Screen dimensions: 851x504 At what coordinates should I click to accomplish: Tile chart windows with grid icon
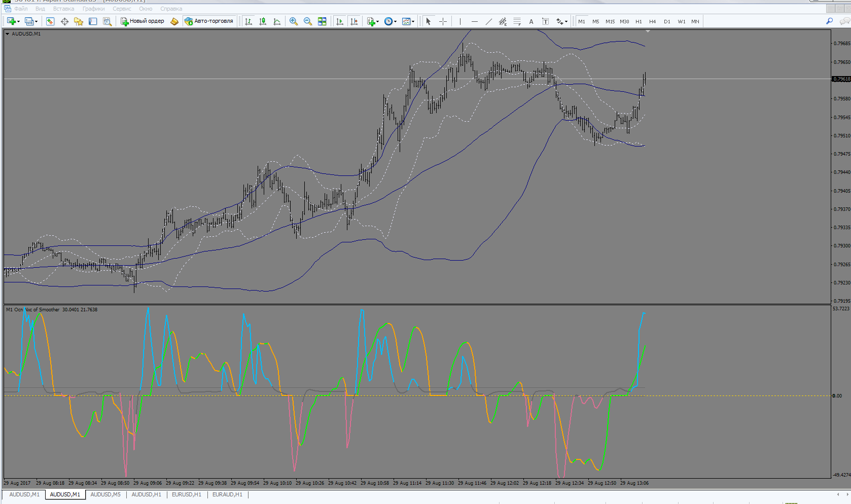coord(322,21)
